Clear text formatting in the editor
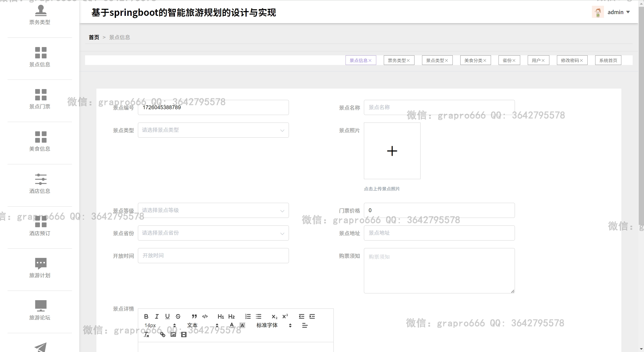This screenshot has width=644, height=352. coord(146,334)
